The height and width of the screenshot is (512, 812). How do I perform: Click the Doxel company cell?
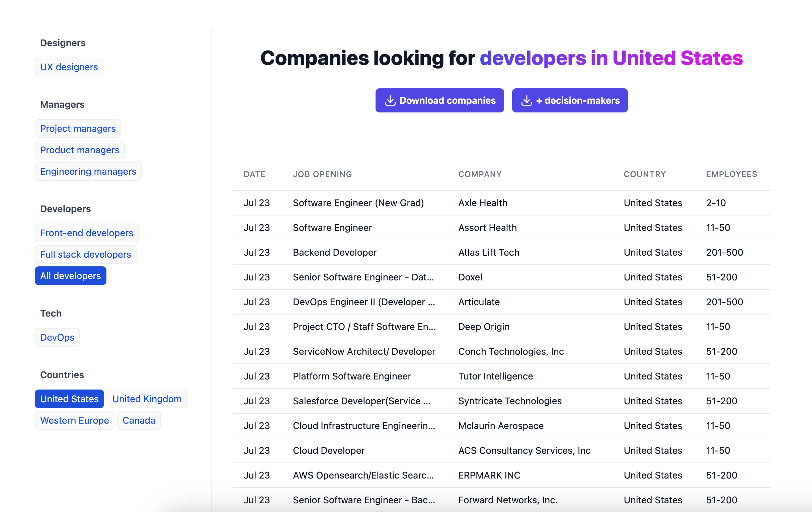pos(470,277)
